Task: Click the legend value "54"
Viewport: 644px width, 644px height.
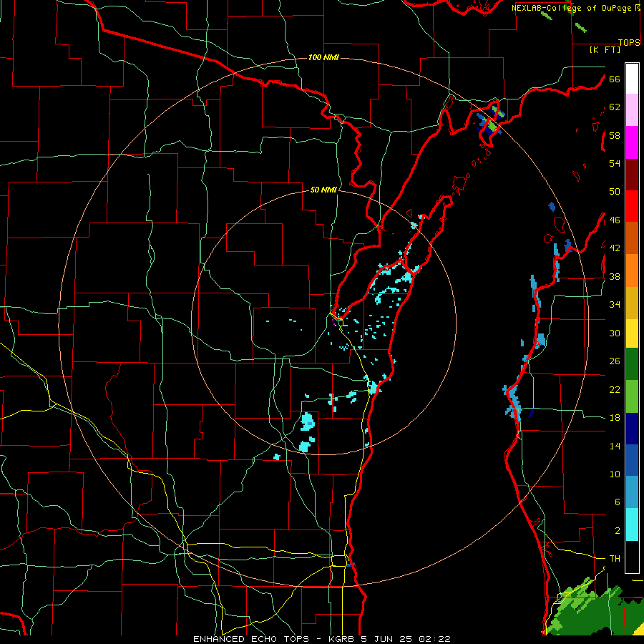Action: tap(615, 163)
